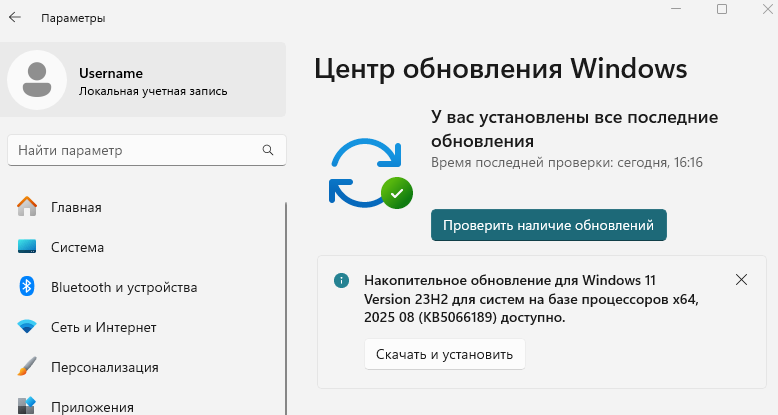Click the Система monitor icon
The width and height of the screenshot is (778, 415).
pos(27,247)
